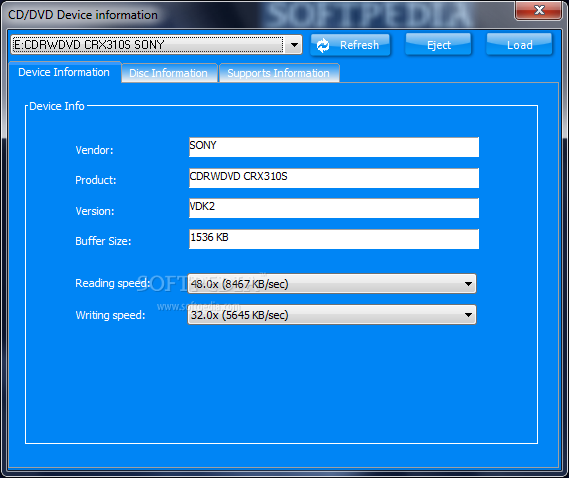Open the drive selection dropdown arrow
Image resolution: width=569 pixels, height=478 pixels.
[x=294, y=45]
